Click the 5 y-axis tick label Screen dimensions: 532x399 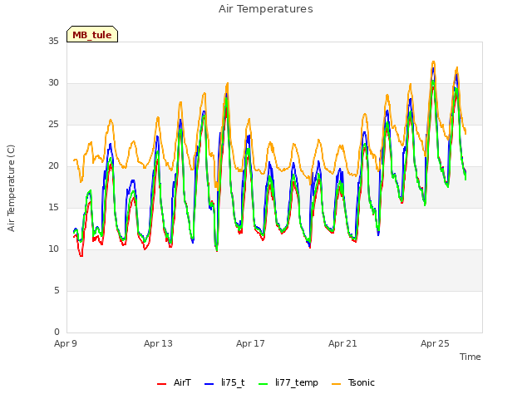(57, 290)
